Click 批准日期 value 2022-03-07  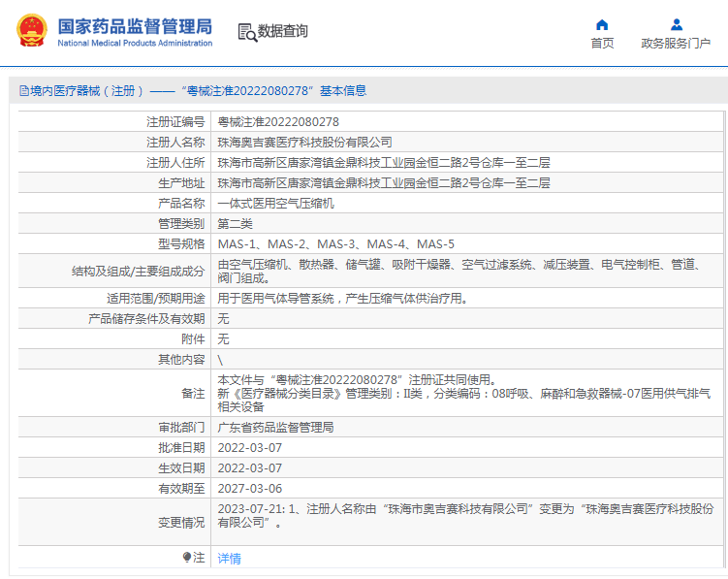pyautogui.click(x=250, y=448)
